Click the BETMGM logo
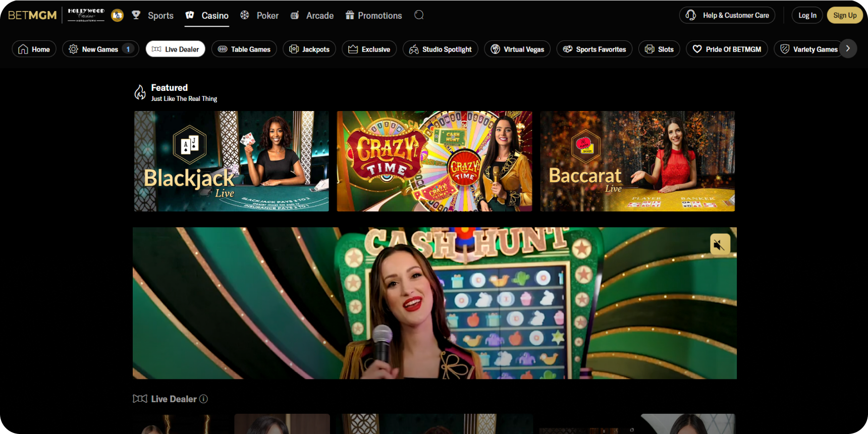The height and width of the screenshot is (434, 868). pyautogui.click(x=32, y=15)
